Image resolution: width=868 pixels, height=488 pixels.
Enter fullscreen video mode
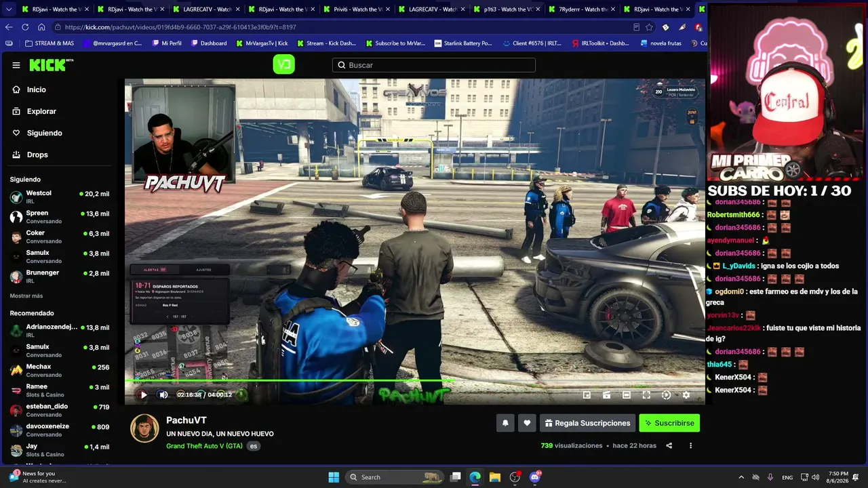[646, 395]
